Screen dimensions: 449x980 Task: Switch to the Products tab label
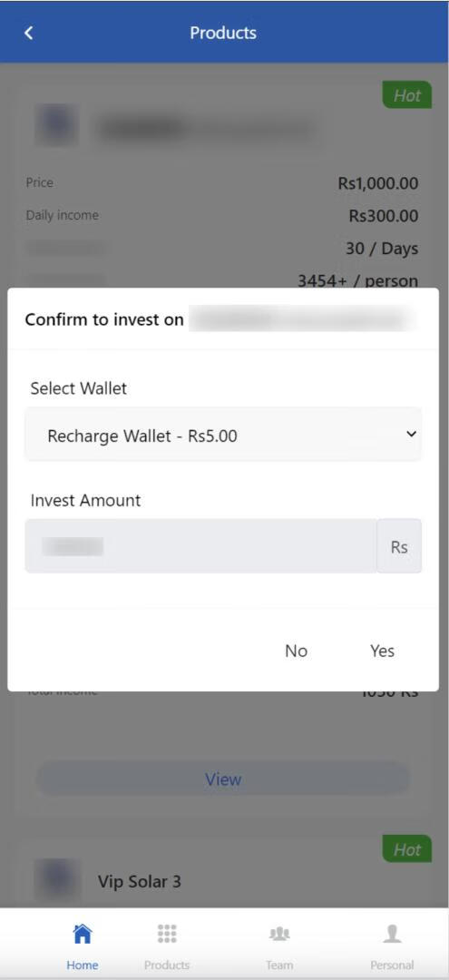(x=167, y=965)
